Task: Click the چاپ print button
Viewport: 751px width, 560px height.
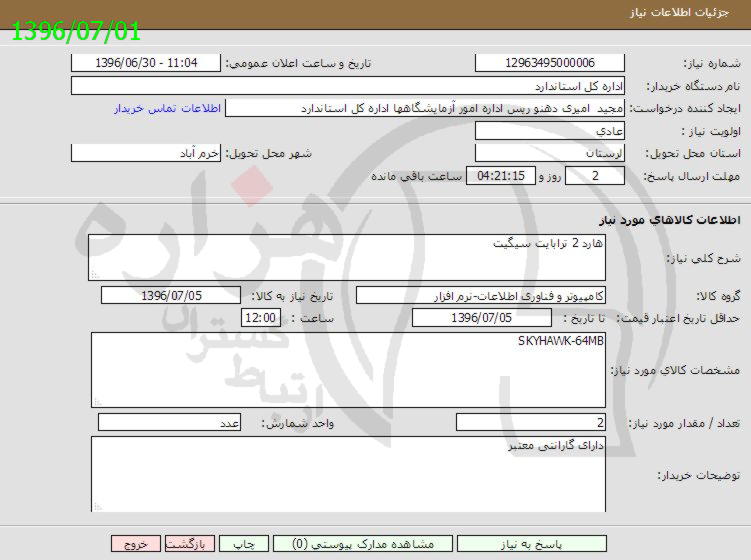Action: [x=244, y=544]
